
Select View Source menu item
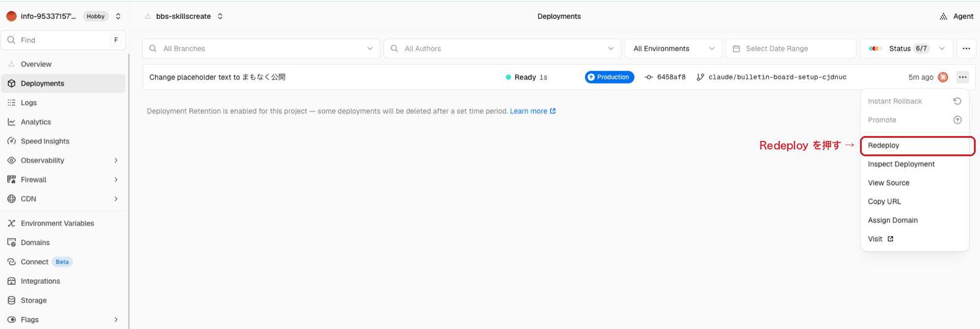(914, 183)
